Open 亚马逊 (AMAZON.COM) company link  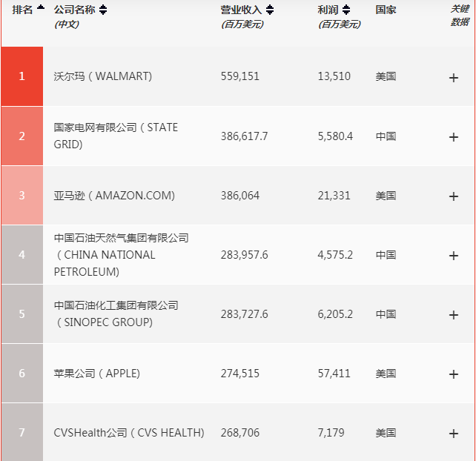pyautogui.click(x=114, y=196)
